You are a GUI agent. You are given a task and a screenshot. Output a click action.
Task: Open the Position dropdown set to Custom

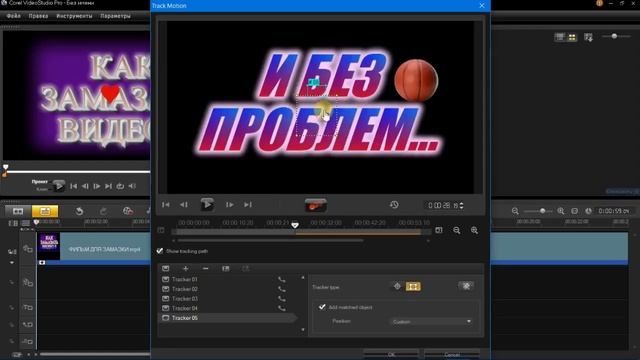[x=431, y=322]
